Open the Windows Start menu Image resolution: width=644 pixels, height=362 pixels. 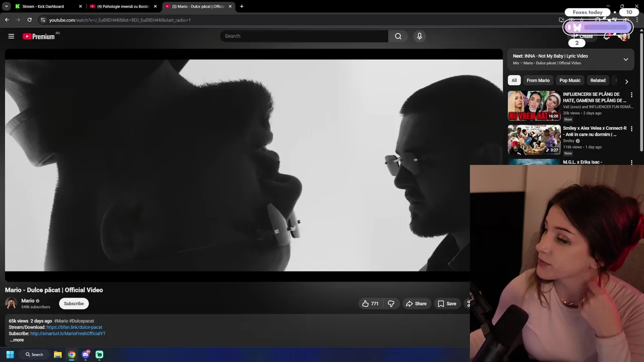coord(10,354)
